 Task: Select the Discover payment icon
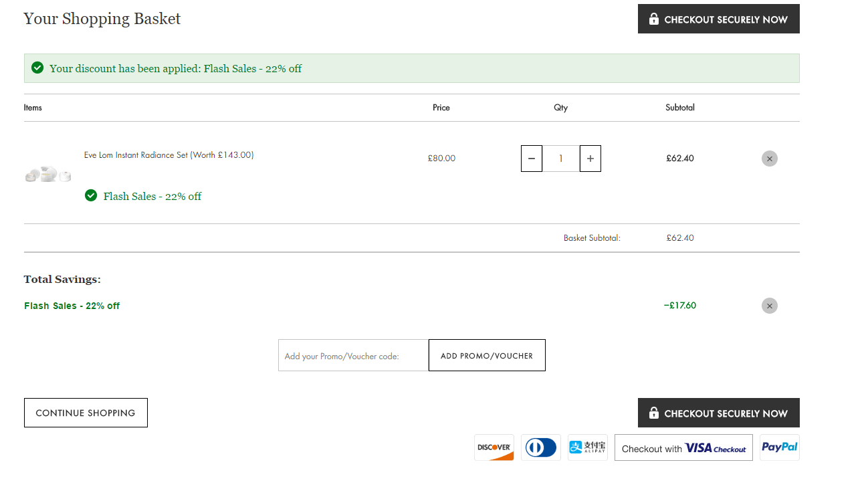click(494, 447)
